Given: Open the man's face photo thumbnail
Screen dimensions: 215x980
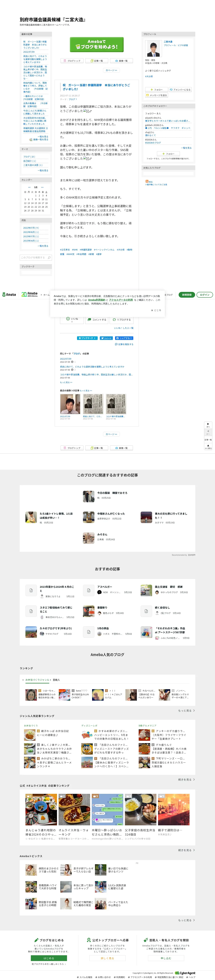Looking at the screenshot, I should coord(70,404).
